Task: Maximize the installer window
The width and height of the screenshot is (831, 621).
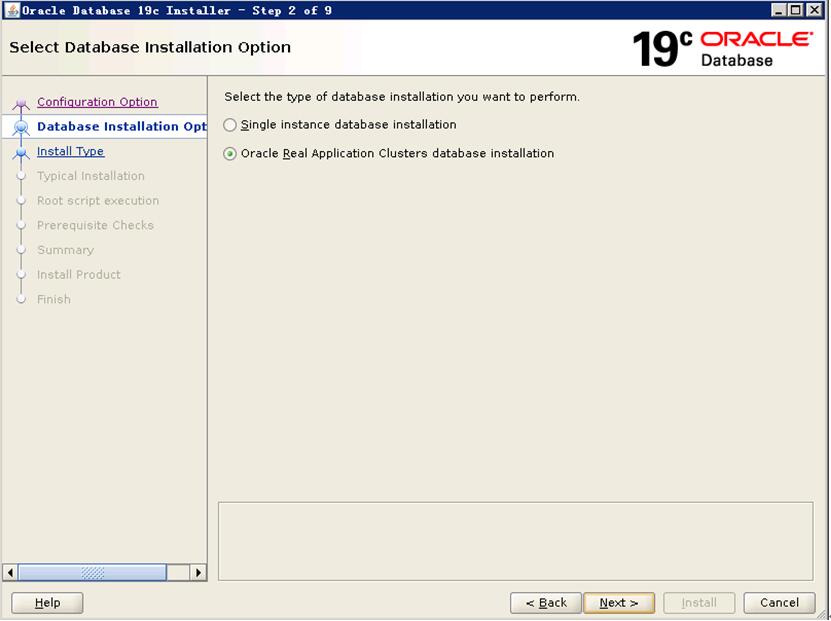Action: (x=795, y=10)
